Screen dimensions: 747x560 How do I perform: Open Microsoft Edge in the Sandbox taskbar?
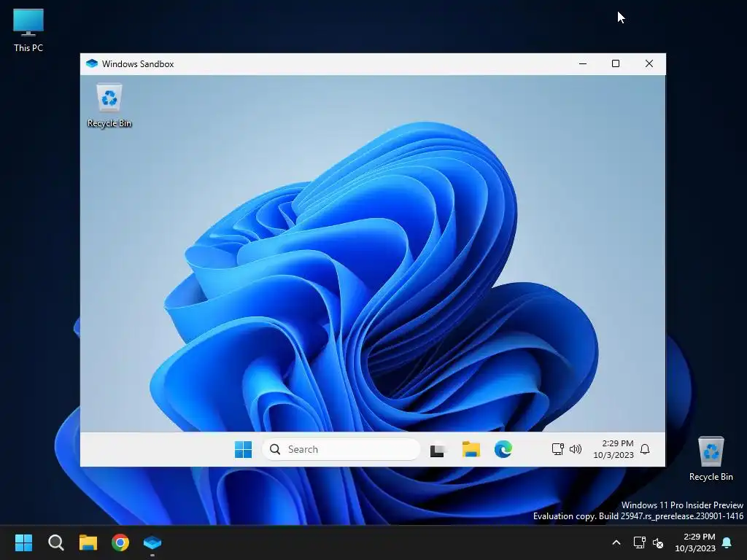click(x=503, y=449)
